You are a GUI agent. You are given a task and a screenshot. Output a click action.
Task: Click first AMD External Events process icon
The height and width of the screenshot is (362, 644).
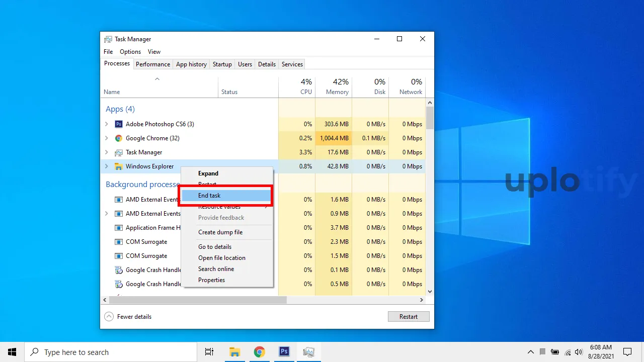[119, 200]
